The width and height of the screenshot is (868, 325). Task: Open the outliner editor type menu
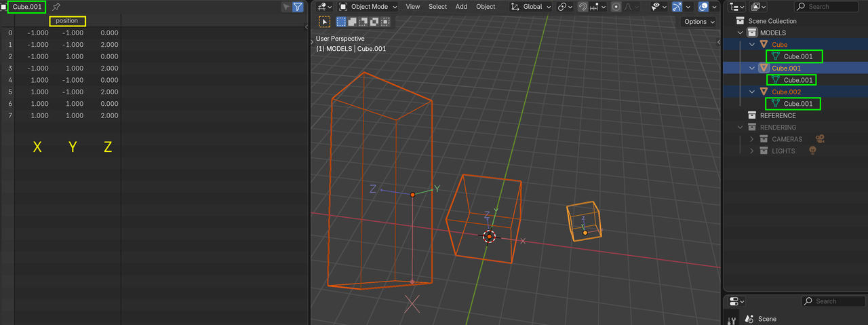point(738,7)
